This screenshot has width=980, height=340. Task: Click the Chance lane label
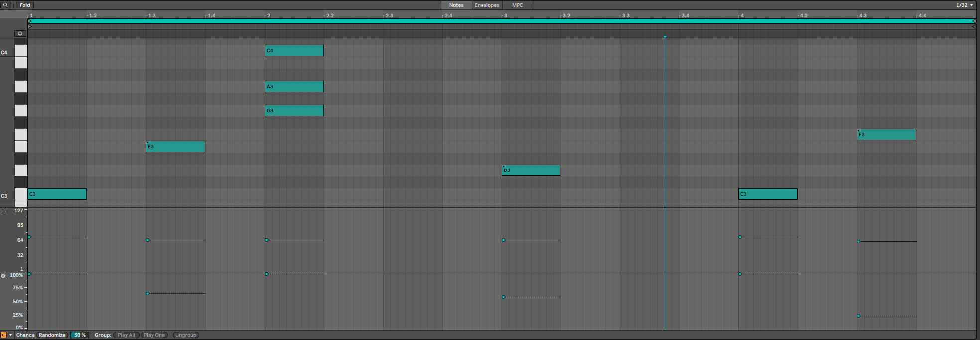tap(25, 335)
